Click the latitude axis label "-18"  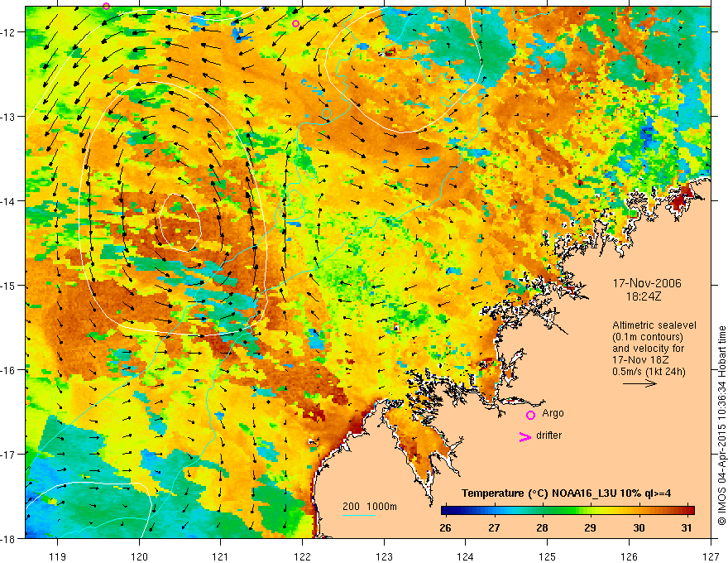click(x=8, y=539)
